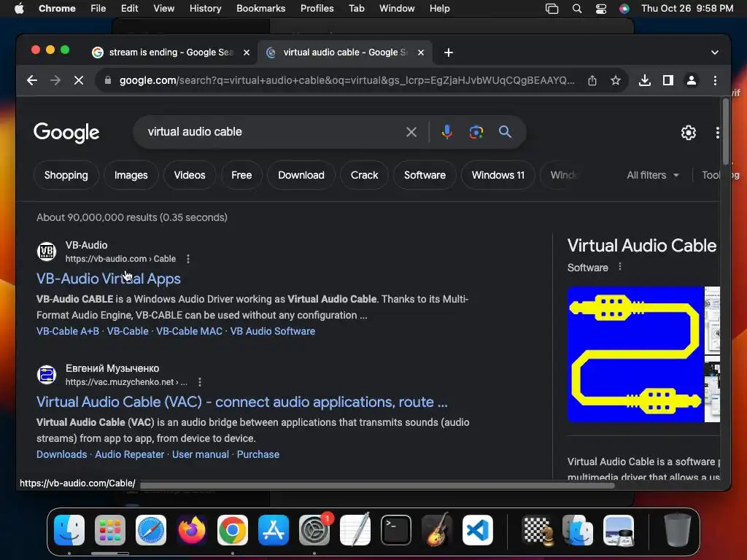Open Visual Studio Code in Dock
Screen dimensions: 747x560
(x=477, y=529)
